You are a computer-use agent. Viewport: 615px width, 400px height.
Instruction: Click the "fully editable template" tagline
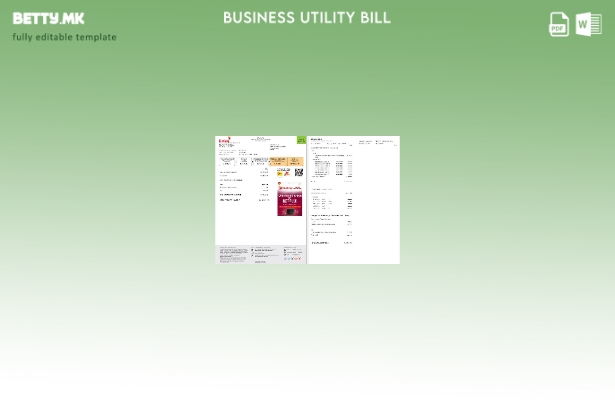64,37
